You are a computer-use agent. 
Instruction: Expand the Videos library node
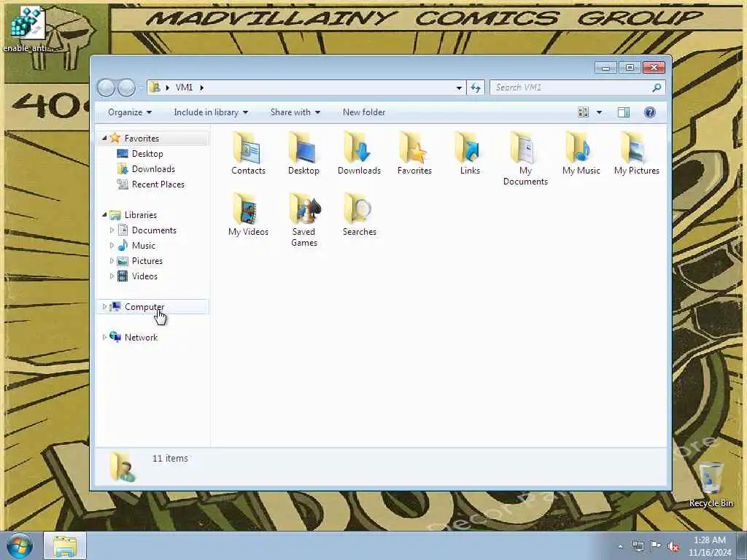(x=112, y=276)
